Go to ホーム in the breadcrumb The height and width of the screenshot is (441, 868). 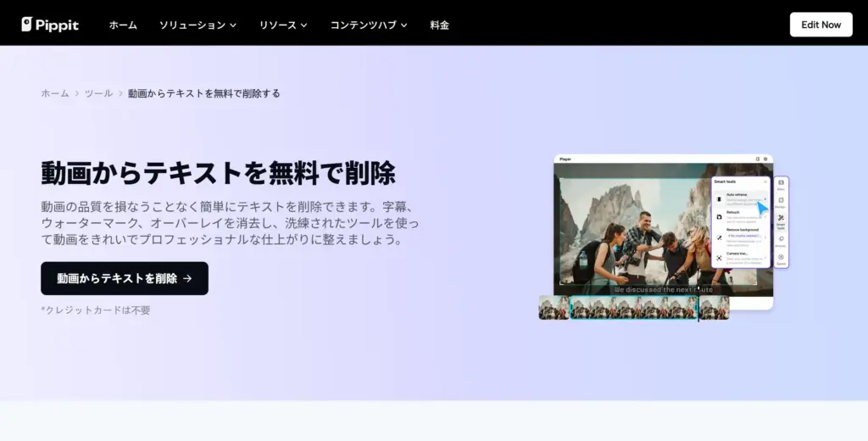[55, 93]
